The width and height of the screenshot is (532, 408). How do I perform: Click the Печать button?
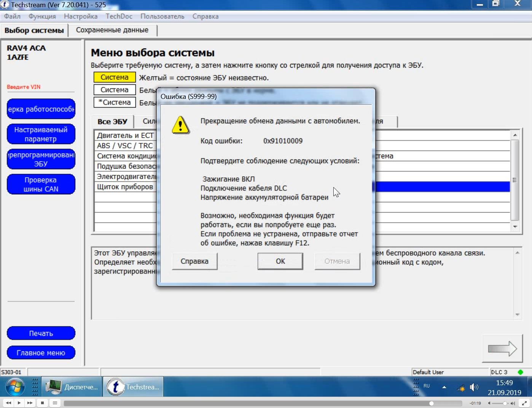tap(41, 333)
